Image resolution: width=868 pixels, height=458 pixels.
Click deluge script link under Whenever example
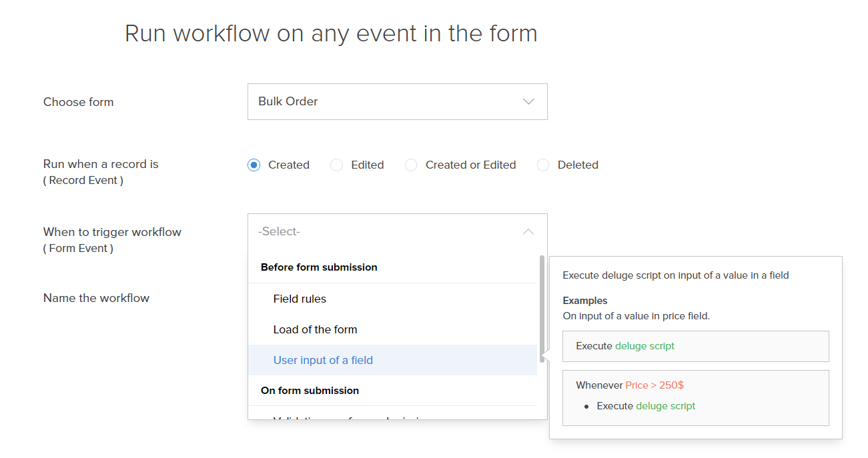665,406
